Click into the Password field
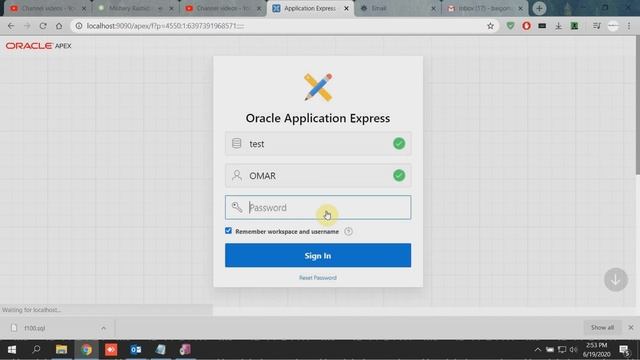Screen dimensions: 640x360 click(x=318, y=207)
